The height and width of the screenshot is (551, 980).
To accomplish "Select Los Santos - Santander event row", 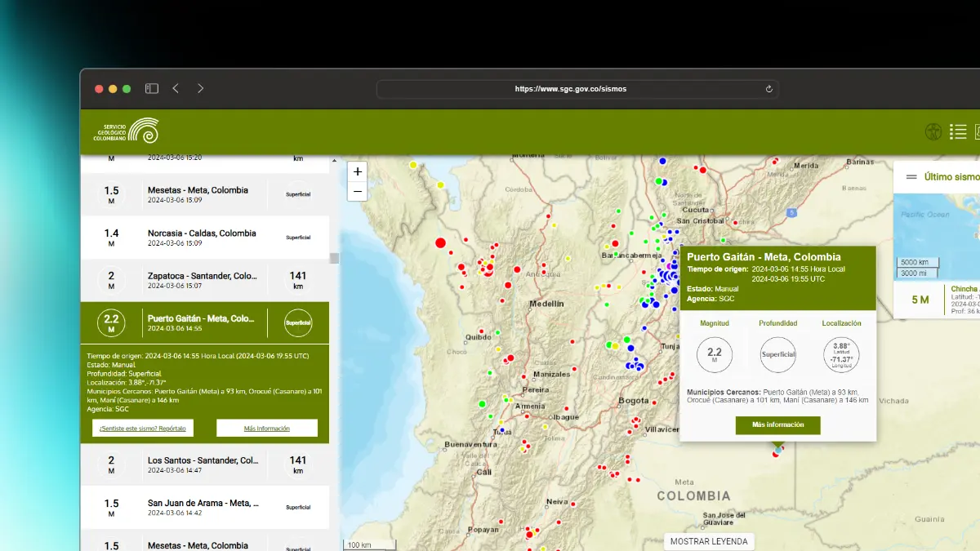I will coord(205,465).
